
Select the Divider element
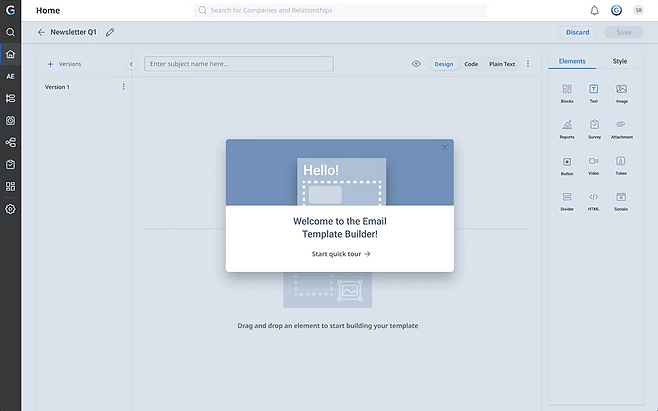pyautogui.click(x=567, y=201)
